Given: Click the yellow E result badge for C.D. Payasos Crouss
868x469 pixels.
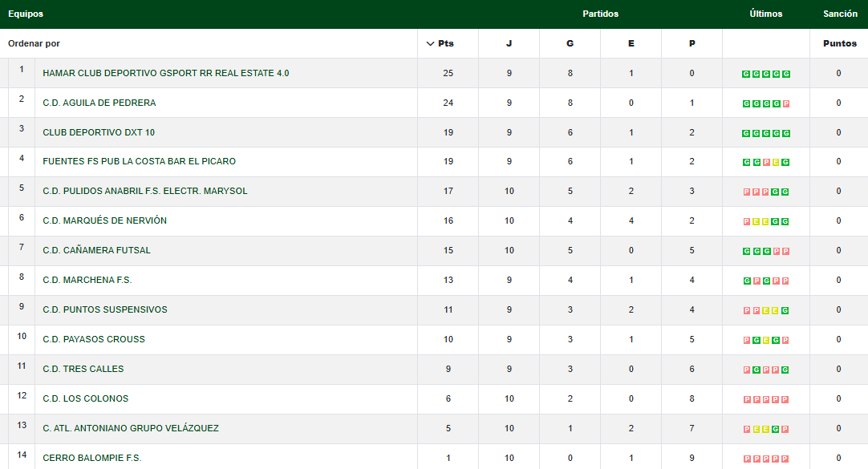Looking at the screenshot, I should point(767,341).
